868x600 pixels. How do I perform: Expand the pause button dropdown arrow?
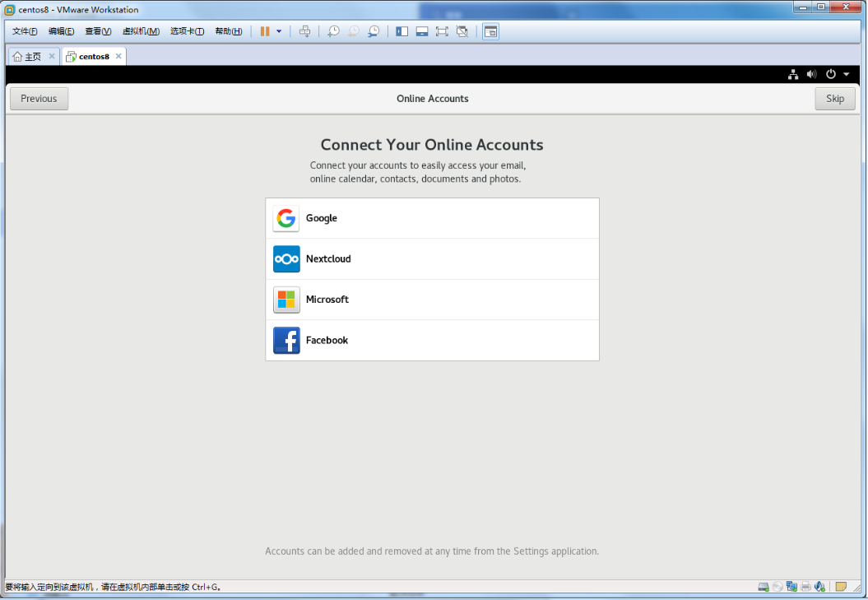tap(279, 31)
